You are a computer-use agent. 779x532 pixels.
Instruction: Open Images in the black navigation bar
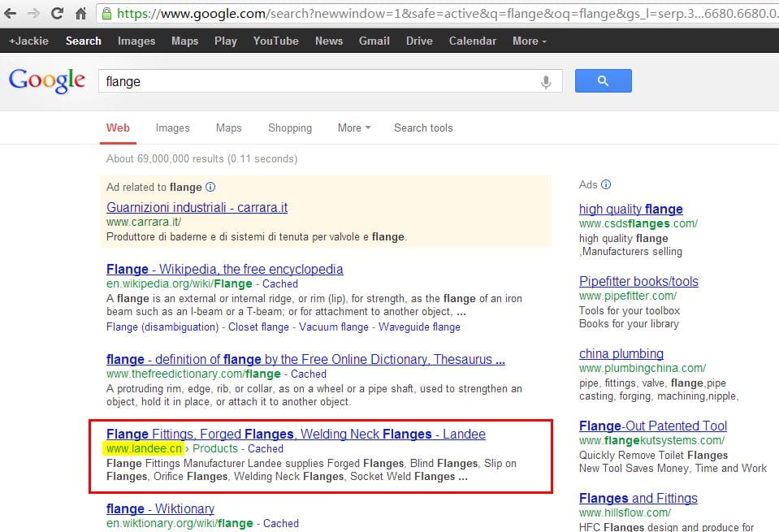tap(136, 41)
